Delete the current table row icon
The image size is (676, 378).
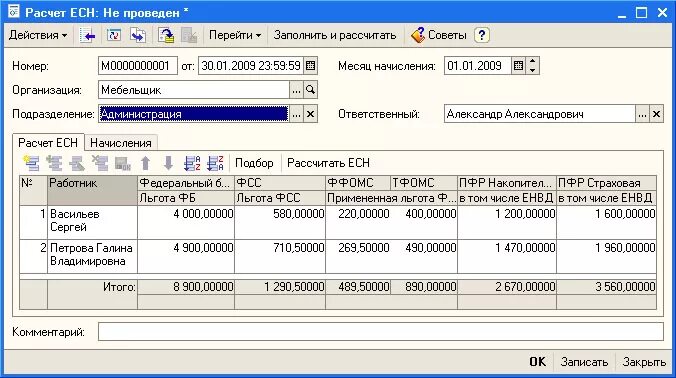pyautogui.click(x=100, y=163)
